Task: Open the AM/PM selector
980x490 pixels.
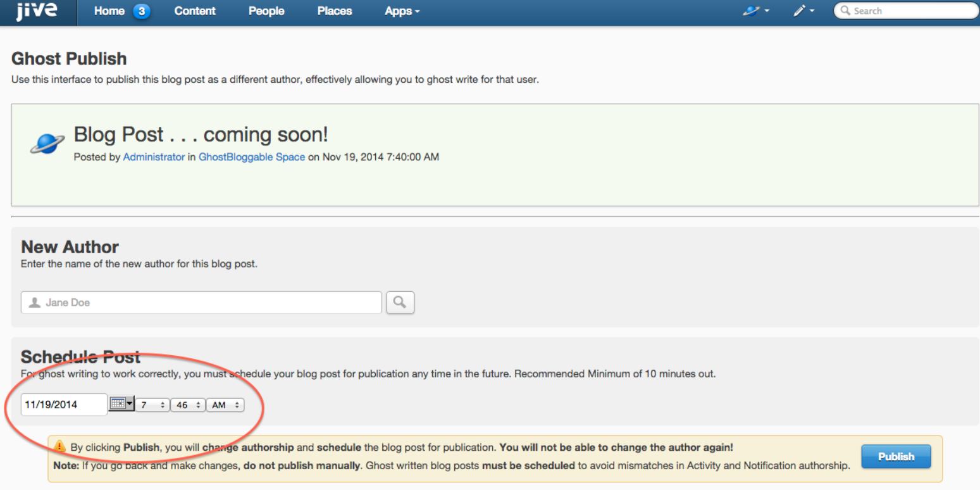Action: (x=225, y=405)
